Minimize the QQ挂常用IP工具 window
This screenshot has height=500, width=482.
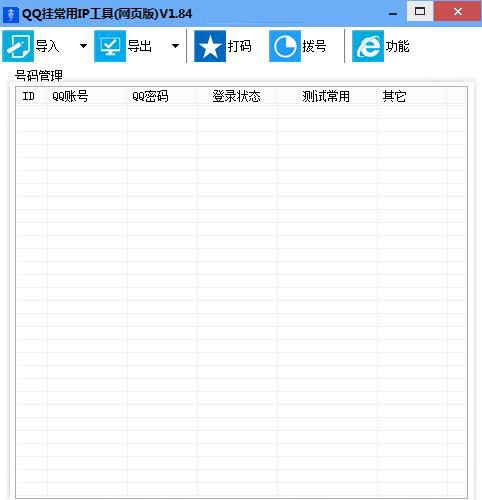tap(393, 13)
